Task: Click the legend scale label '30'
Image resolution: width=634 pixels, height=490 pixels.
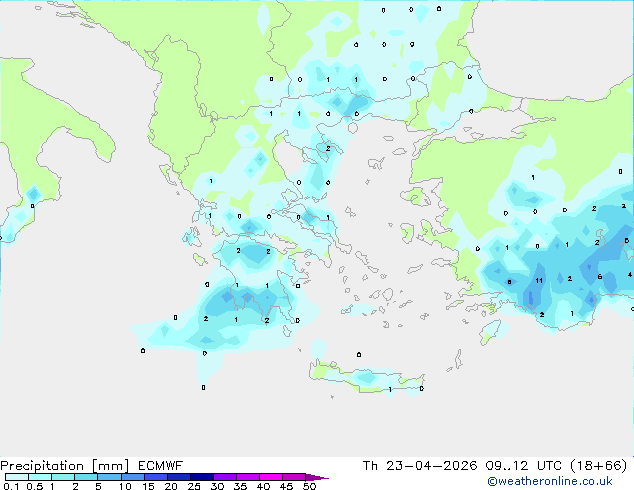Action: coord(217,486)
